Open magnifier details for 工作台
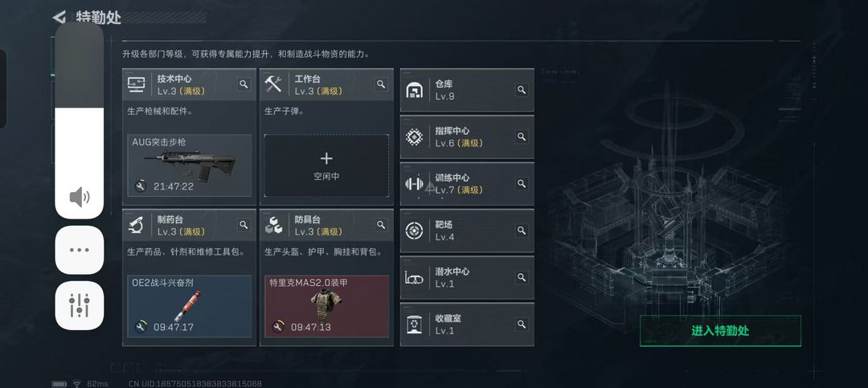The height and width of the screenshot is (388, 868). (x=381, y=84)
